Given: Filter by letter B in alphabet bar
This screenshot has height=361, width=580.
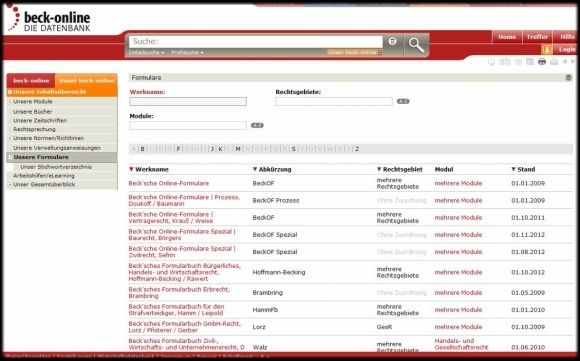Looking at the screenshot, I should coord(142,149).
